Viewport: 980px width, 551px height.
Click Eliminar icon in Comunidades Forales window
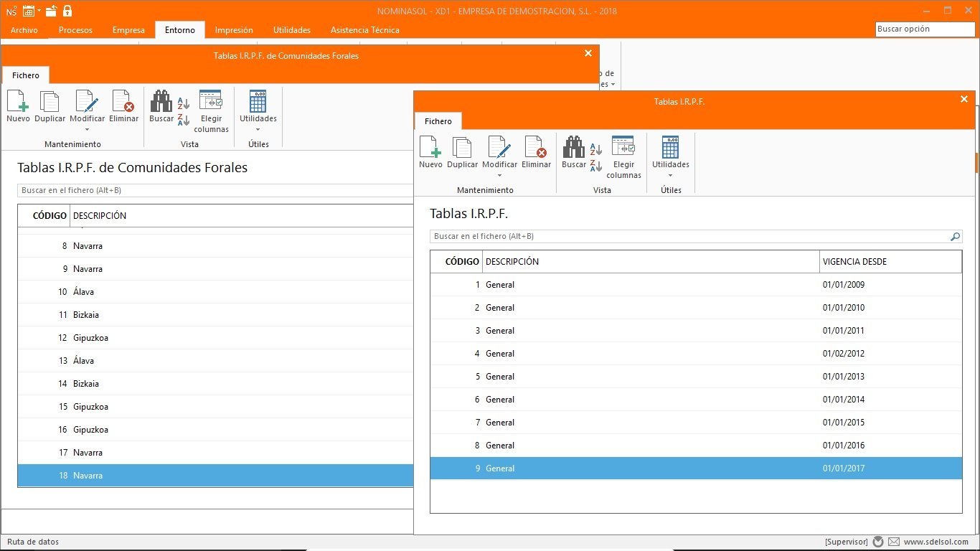123,101
